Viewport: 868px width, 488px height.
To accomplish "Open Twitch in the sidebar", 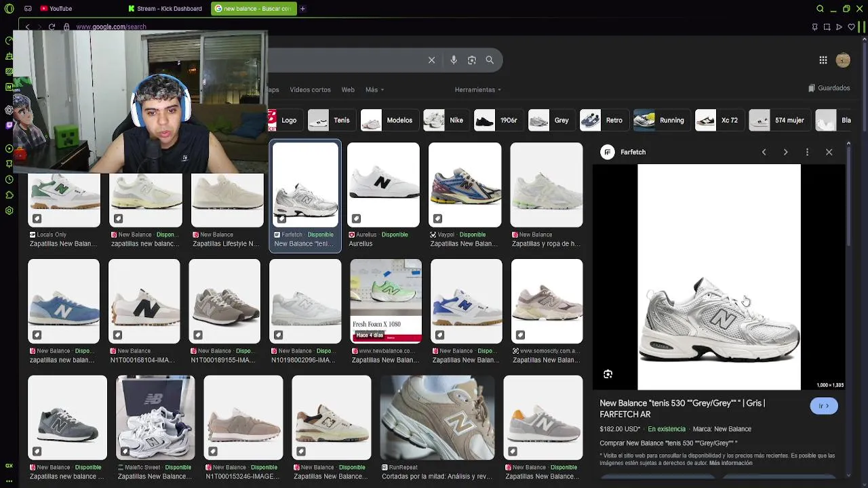I will tap(9, 125).
